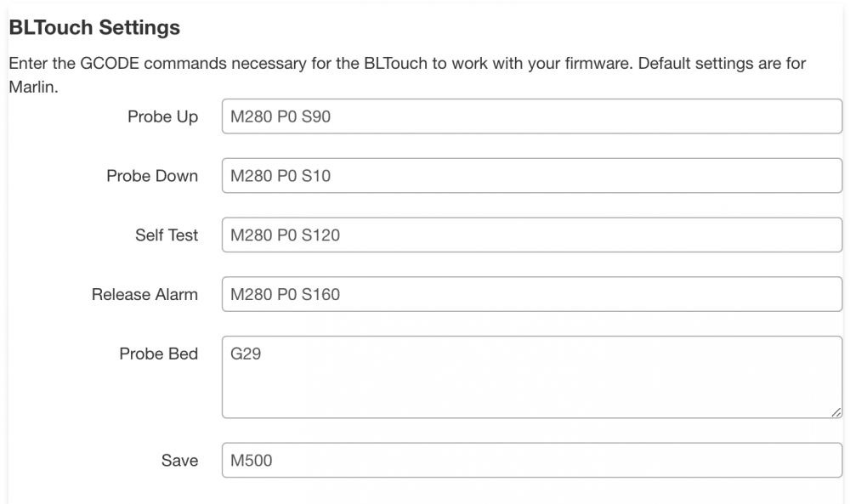Select the Self Test label text
The image size is (850, 504).
[167, 235]
